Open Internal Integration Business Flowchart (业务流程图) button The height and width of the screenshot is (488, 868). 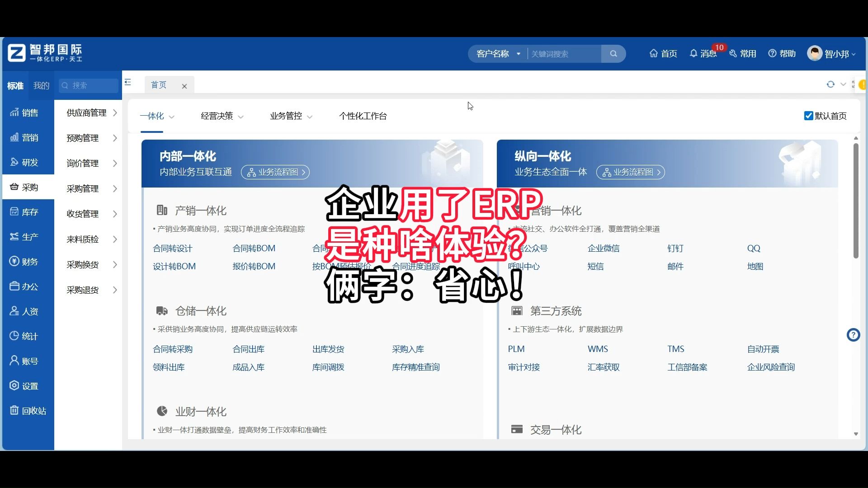point(275,172)
